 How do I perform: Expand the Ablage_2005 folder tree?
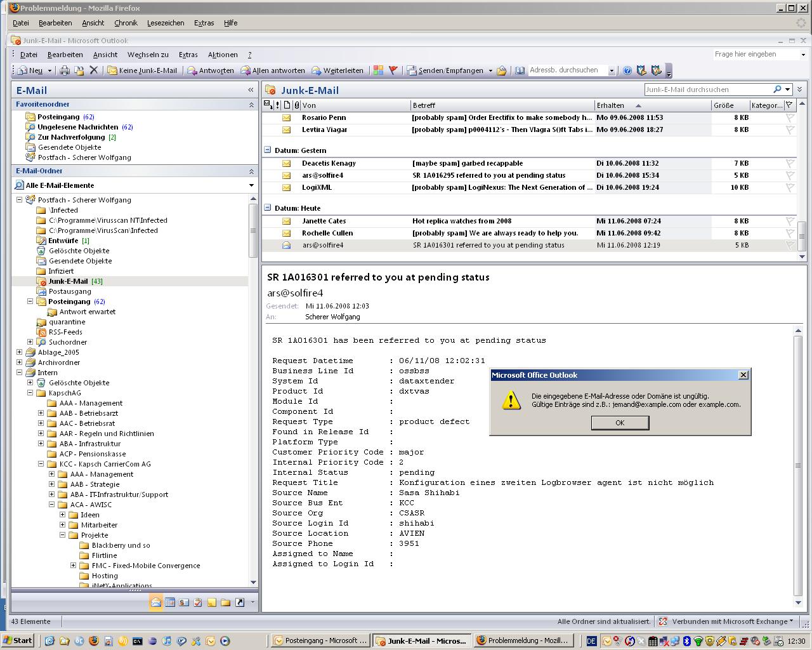tap(19, 352)
